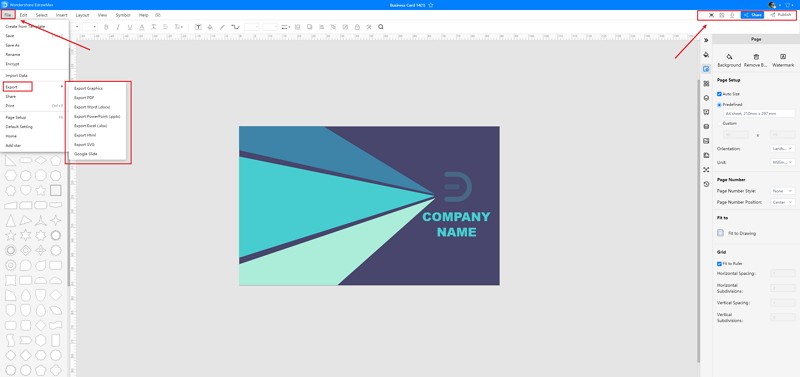The image size is (800, 377).
Task: Click the Remove Background trash icon
Action: click(x=756, y=57)
